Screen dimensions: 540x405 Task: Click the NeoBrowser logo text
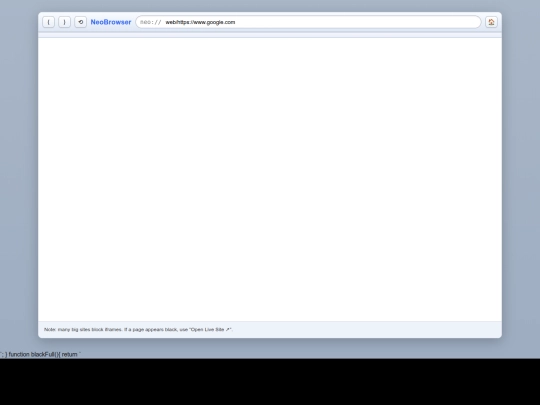point(111,22)
